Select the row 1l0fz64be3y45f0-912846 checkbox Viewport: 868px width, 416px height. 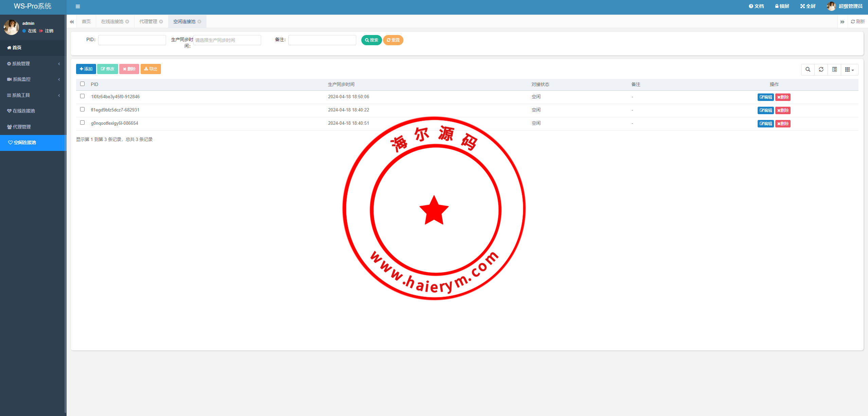tap(82, 96)
